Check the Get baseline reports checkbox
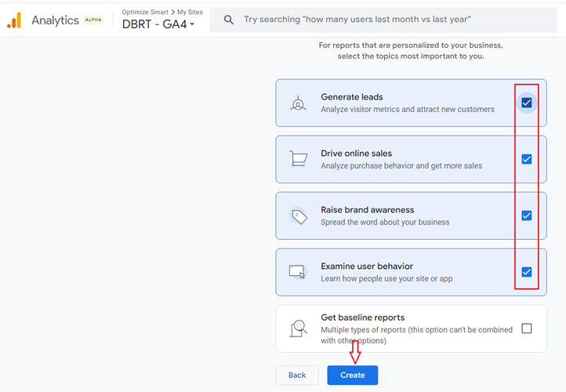This screenshot has height=392, width=566. pyautogui.click(x=527, y=328)
